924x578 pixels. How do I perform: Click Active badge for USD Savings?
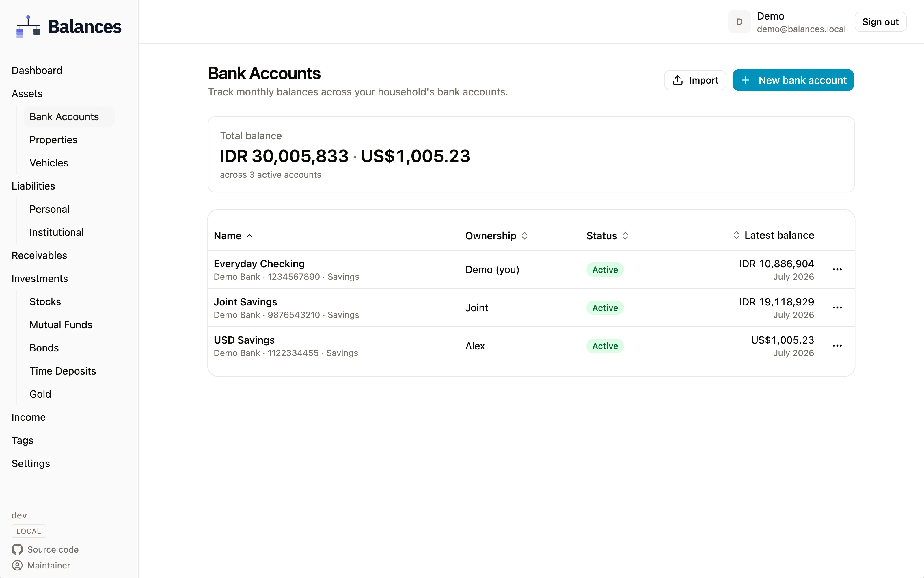(x=605, y=346)
